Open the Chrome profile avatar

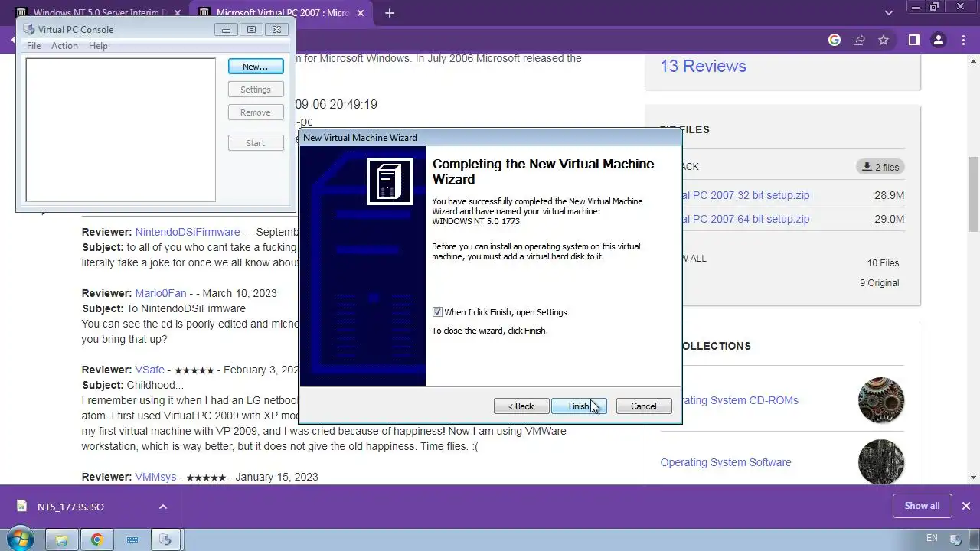(939, 40)
